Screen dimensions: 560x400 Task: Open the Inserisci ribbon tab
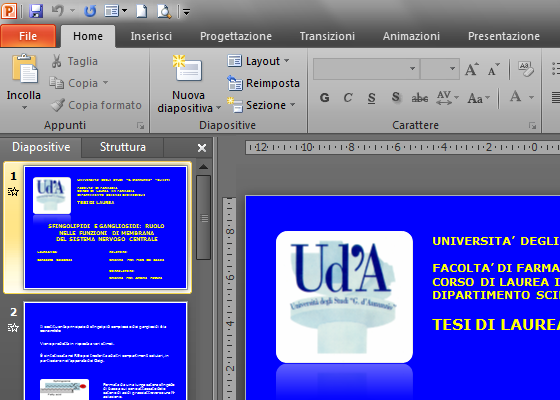151,36
